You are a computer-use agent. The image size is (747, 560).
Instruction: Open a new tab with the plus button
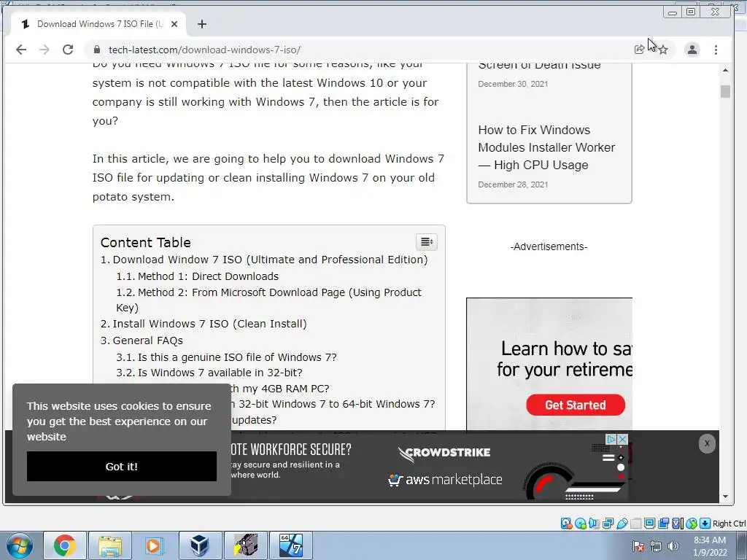[202, 24]
